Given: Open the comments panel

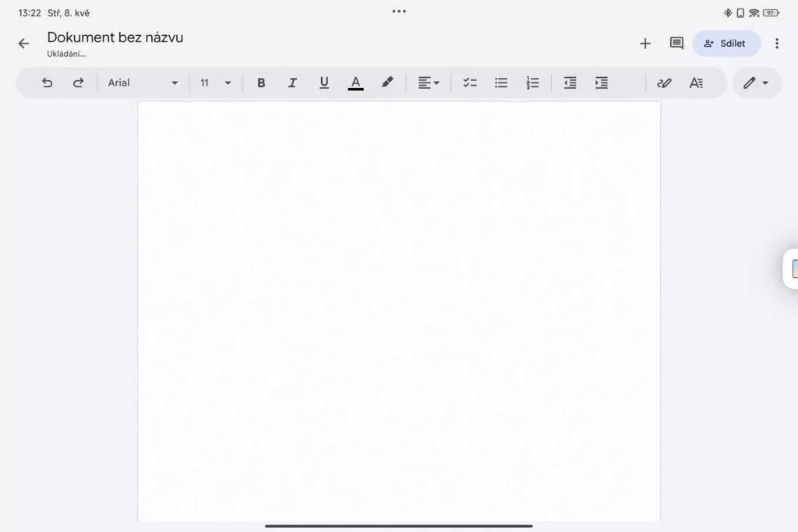Looking at the screenshot, I should (676, 44).
